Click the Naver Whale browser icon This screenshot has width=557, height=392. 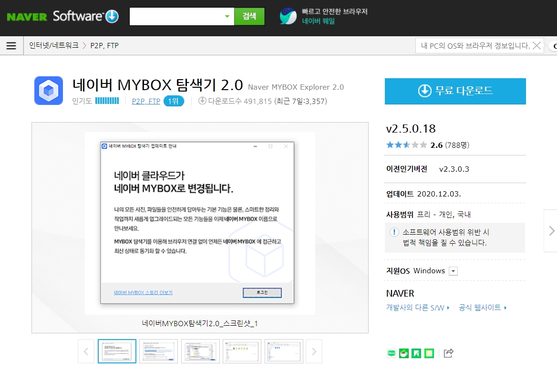coord(288,16)
